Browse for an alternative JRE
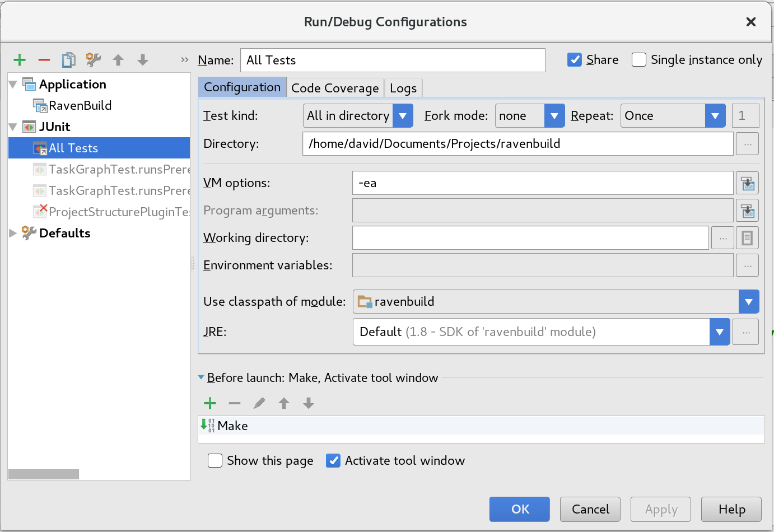This screenshot has height=532, width=774. (746, 332)
